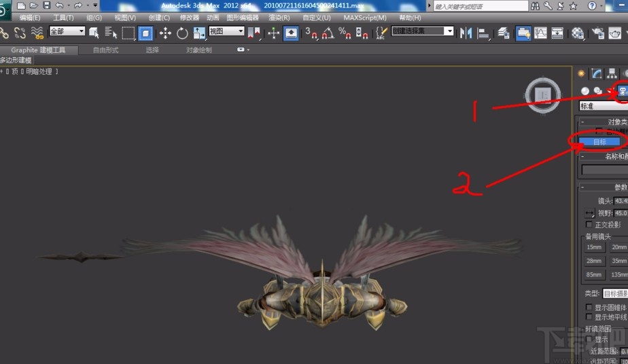Image resolution: width=628 pixels, height=364 pixels.
Task: Open the Curve Editor
Action: click(x=540, y=33)
